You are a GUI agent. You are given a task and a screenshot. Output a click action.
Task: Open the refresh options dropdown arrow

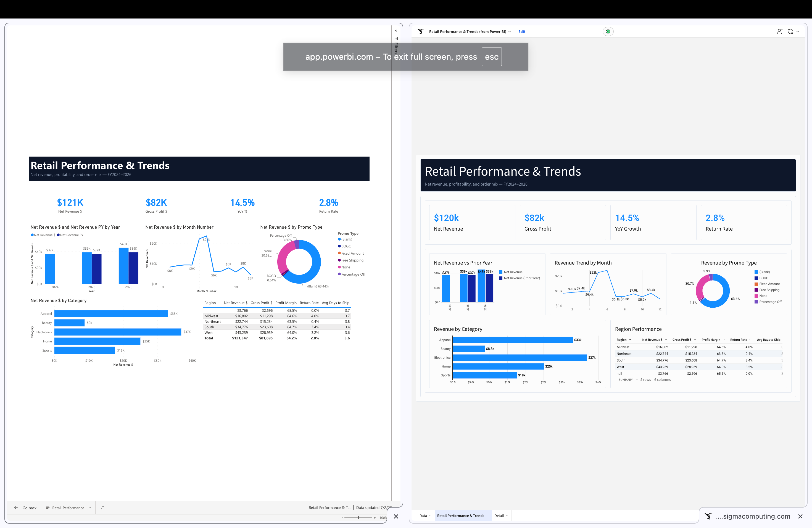[798, 32]
